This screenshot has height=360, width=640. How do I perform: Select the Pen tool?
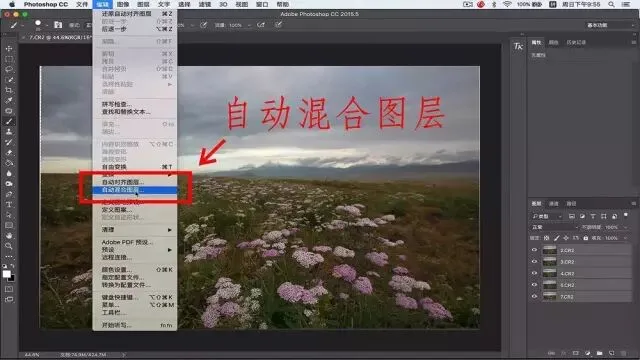click(x=9, y=194)
